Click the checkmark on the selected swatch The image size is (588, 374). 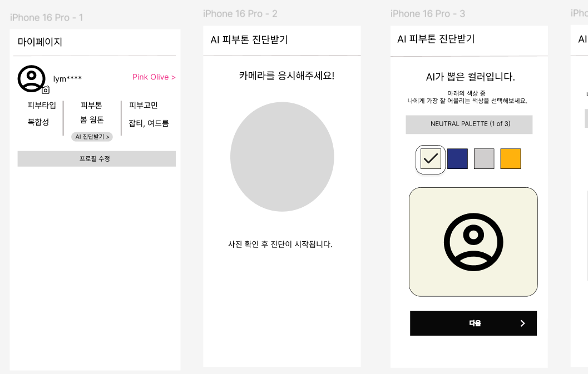pyautogui.click(x=431, y=158)
